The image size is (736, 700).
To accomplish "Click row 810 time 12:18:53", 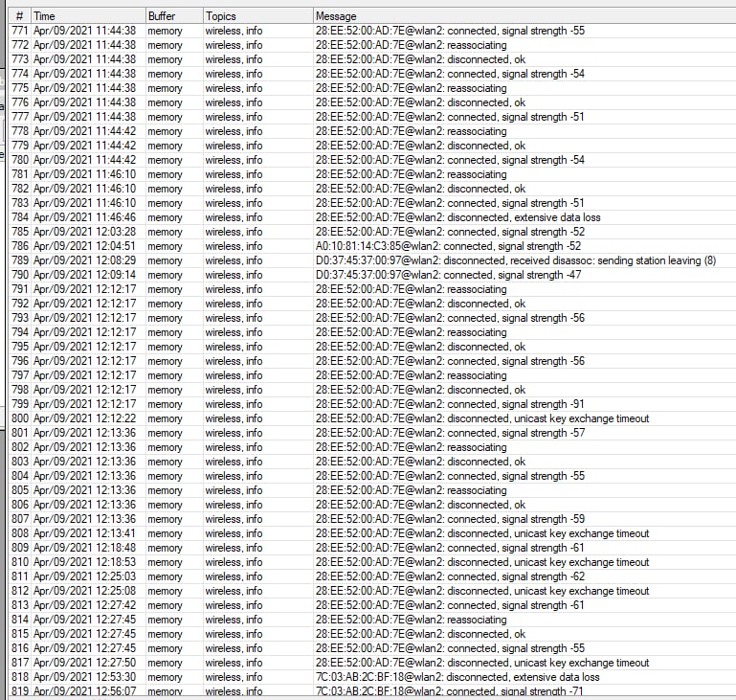I will point(84,562).
